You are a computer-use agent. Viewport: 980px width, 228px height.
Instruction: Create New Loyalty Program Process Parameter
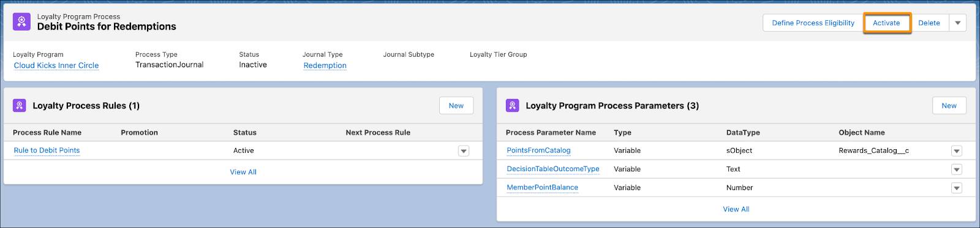click(949, 106)
